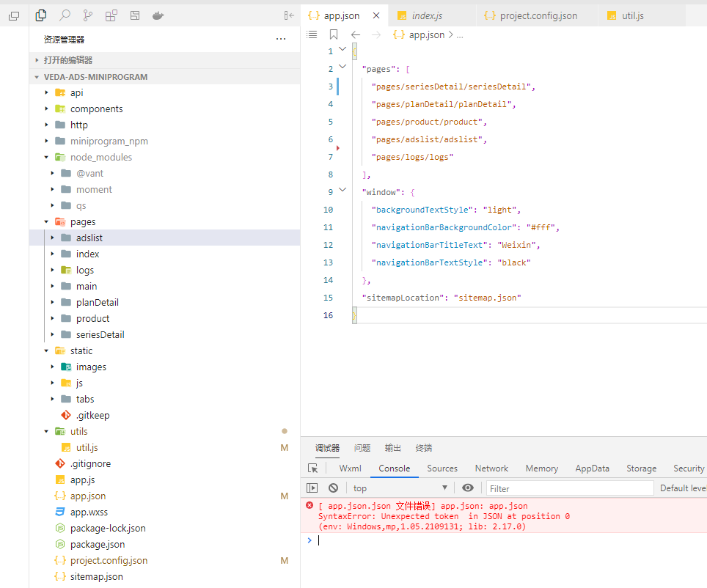707x588 pixels.
Task: Open the execution context top dropdown
Action: tap(400, 488)
